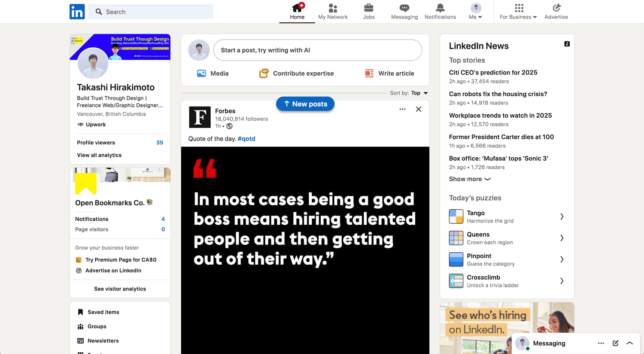
Task: View Profile viewers count
Action: (x=120, y=143)
